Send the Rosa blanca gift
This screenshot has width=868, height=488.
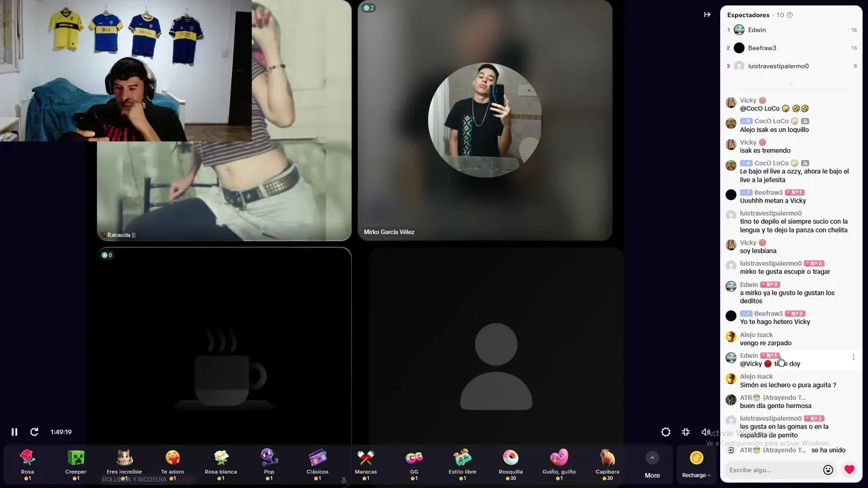[221, 464]
